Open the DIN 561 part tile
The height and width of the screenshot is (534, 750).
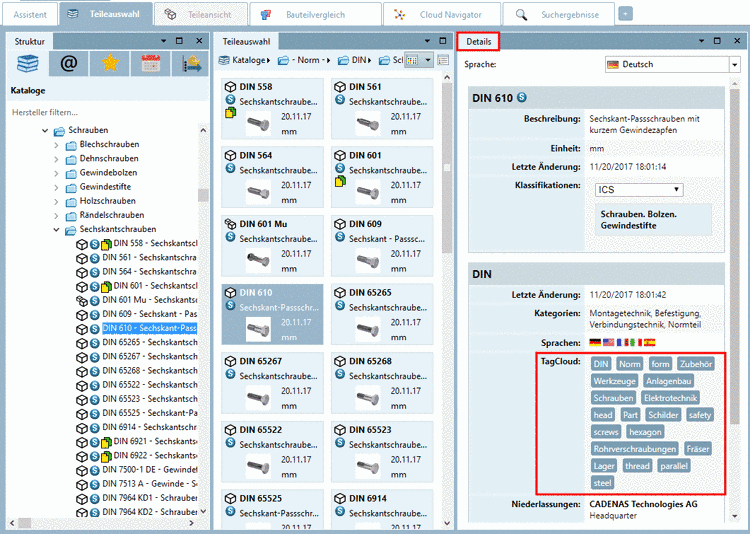[382, 109]
